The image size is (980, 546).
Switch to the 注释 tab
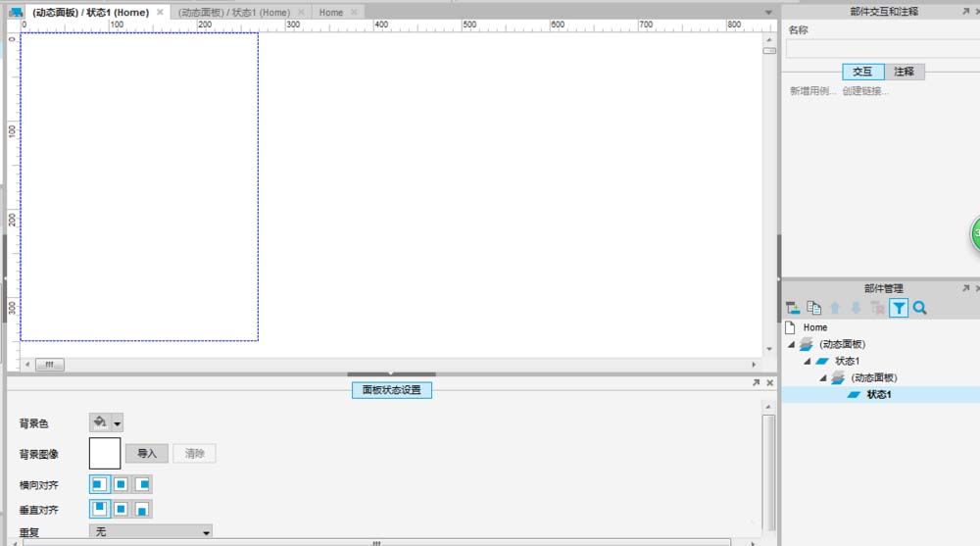coord(904,72)
